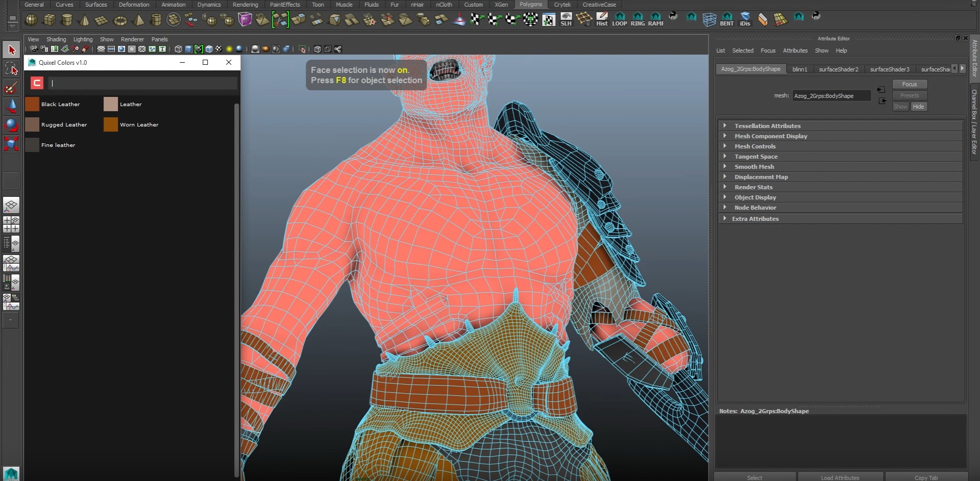Click the Select button at bottom
Image resolution: width=980 pixels, height=481 pixels.
coord(754,477)
